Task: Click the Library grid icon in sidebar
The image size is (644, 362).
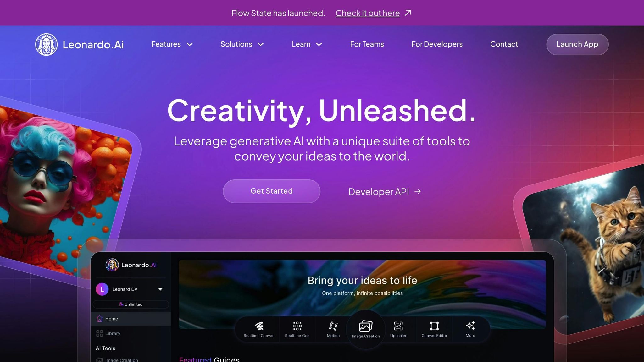Action: coord(99,333)
